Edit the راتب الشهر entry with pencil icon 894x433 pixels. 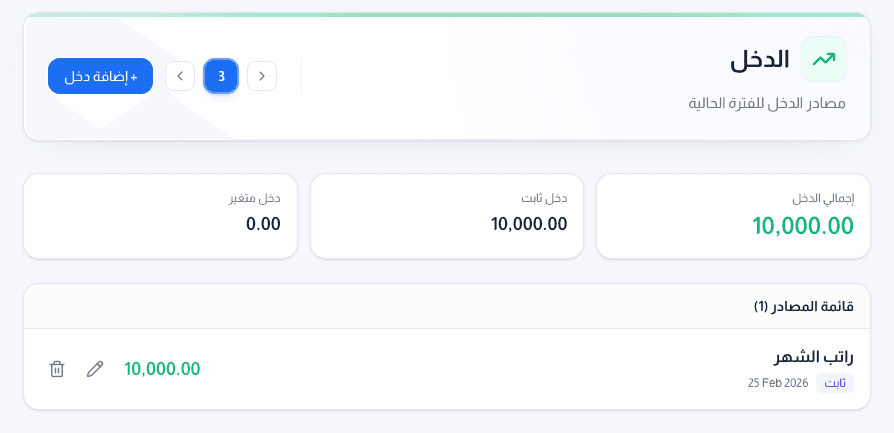(95, 369)
